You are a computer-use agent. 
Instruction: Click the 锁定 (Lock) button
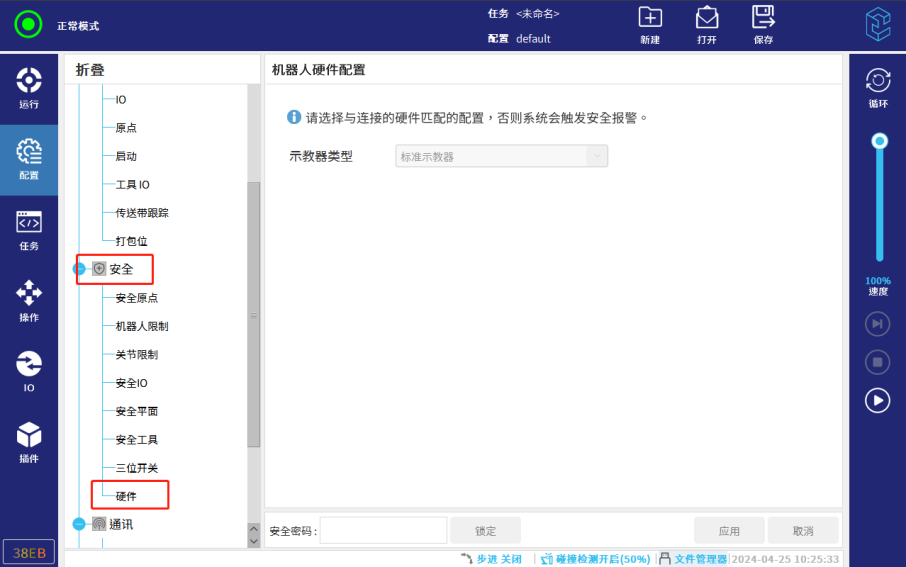pyautogui.click(x=485, y=531)
